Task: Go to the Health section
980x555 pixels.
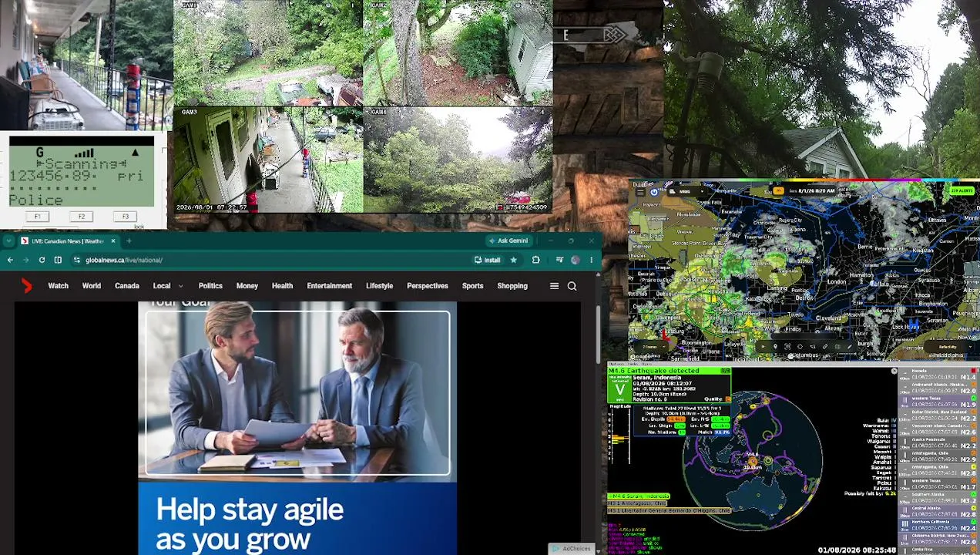Action: 282,286
